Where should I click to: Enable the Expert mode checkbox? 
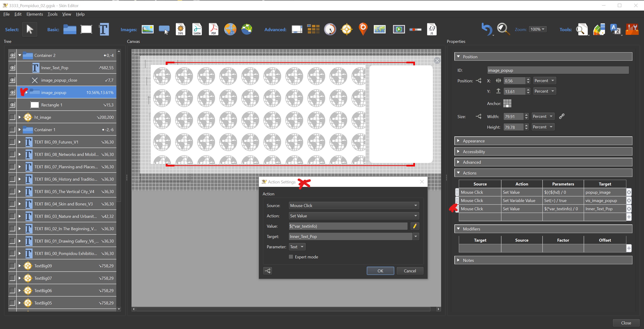point(291,257)
